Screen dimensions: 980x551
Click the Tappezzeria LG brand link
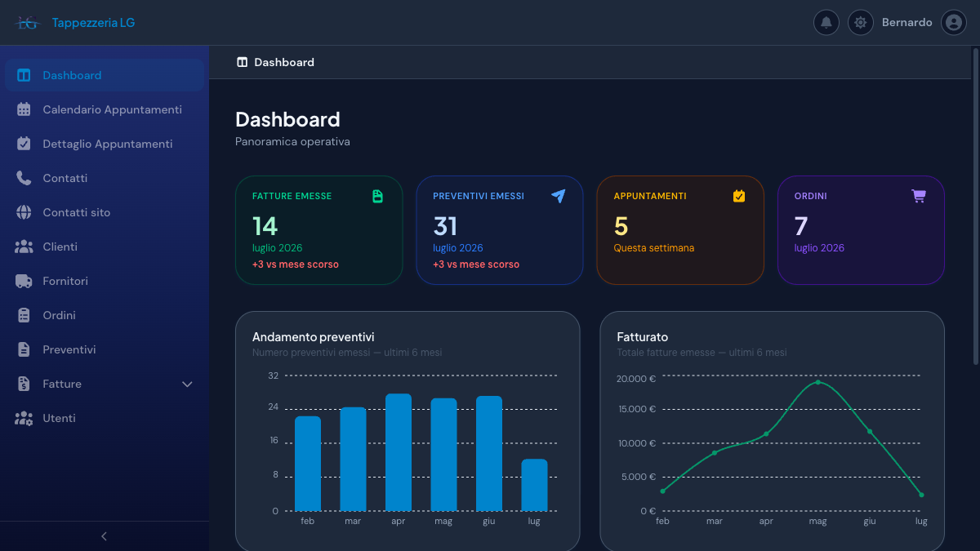(93, 23)
